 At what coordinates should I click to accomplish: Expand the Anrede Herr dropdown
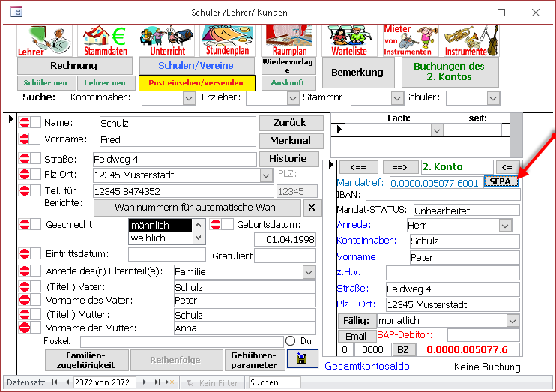[505, 225]
